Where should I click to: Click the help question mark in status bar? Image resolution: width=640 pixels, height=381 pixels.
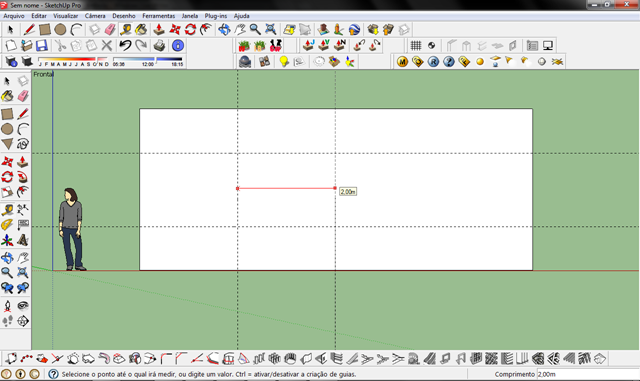point(53,374)
